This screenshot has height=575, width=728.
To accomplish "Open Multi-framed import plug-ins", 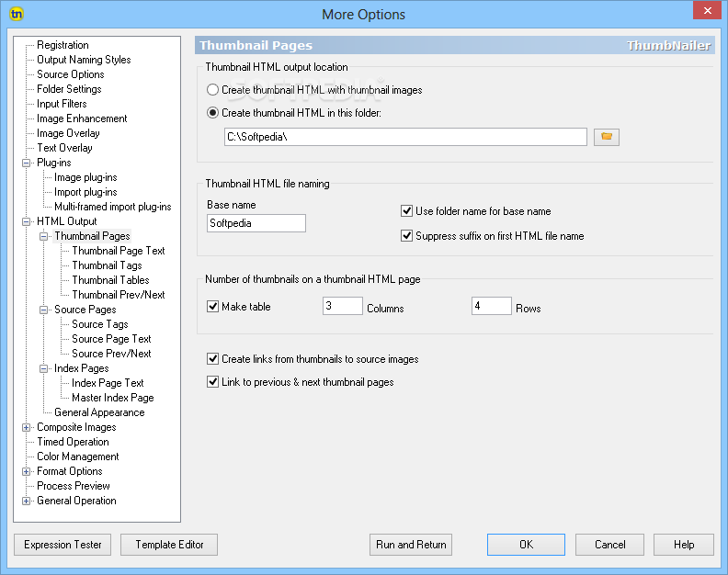I will point(113,207).
